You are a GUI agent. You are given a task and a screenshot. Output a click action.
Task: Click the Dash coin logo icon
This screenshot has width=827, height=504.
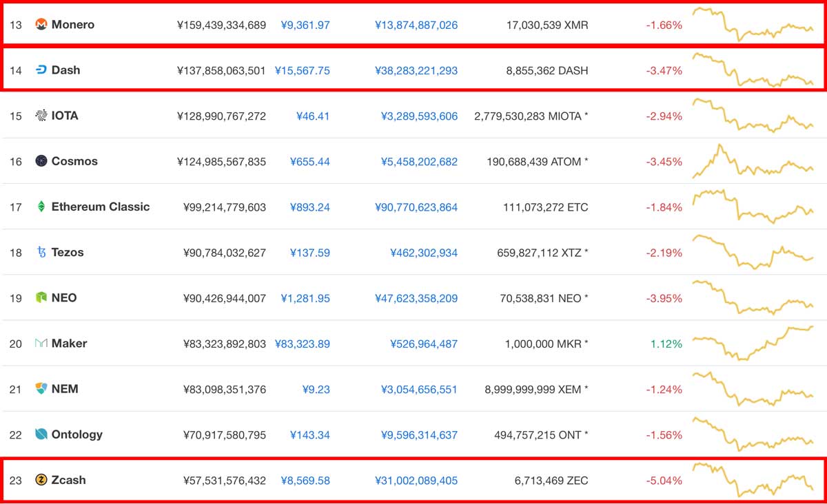pyautogui.click(x=41, y=70)
